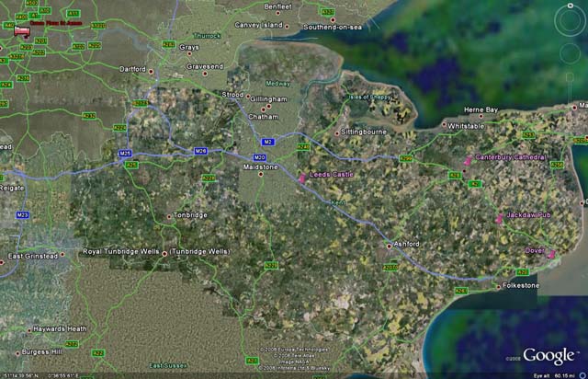This screenshot has height=379, width=588.
Task: Click the move joystick circle
Action: point(571,53)
